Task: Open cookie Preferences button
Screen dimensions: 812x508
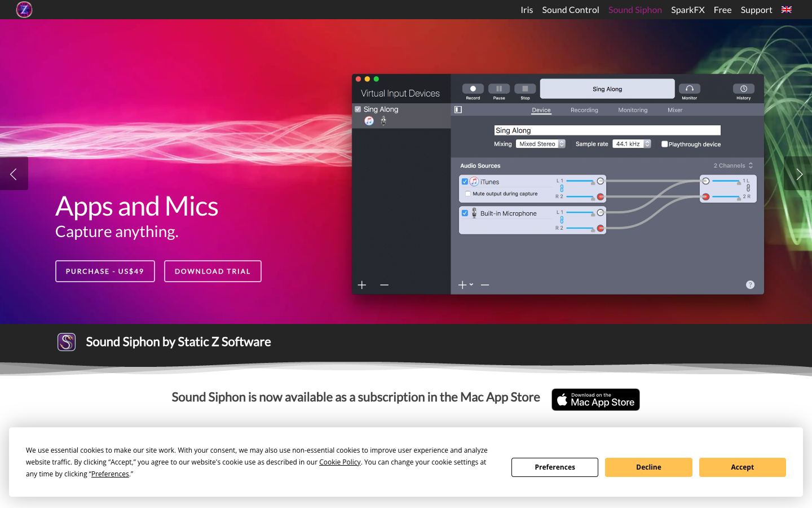Action: [x=555, y=467]
